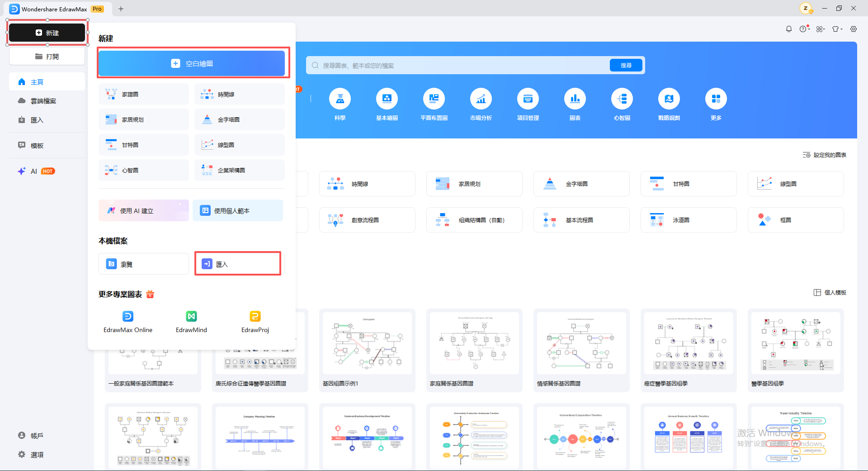The image size is (868, 471).
Task: Select 線型圖 card in main area
Action: click(x=796, y=184)
